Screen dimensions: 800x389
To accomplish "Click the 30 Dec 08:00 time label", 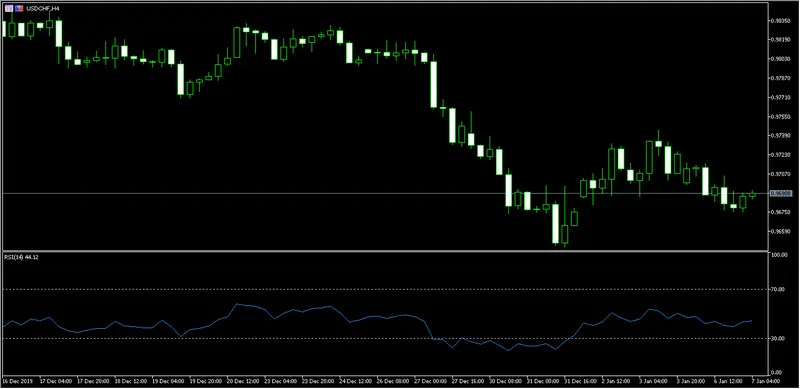I will click(507, 380).
